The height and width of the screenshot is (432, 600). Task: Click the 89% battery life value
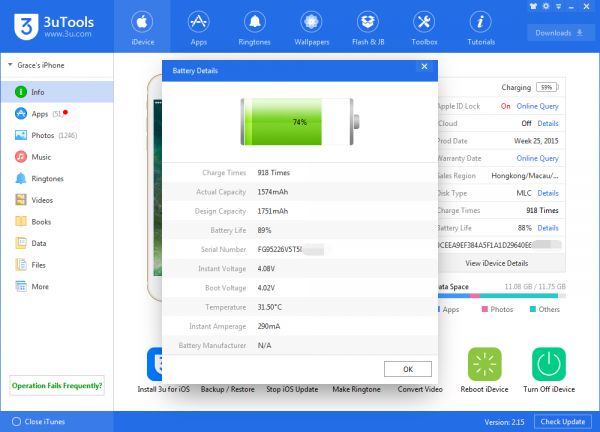[264, 230]
